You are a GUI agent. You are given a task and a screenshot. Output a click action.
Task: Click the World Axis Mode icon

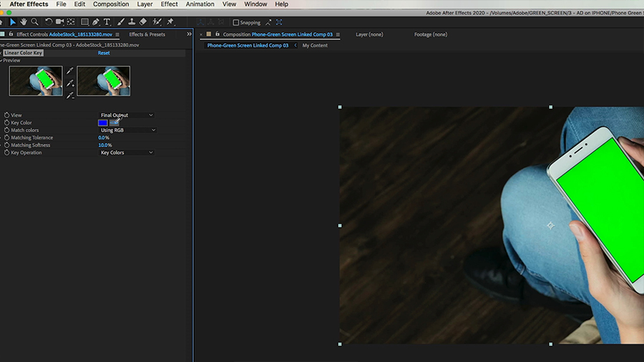point(210,22)
